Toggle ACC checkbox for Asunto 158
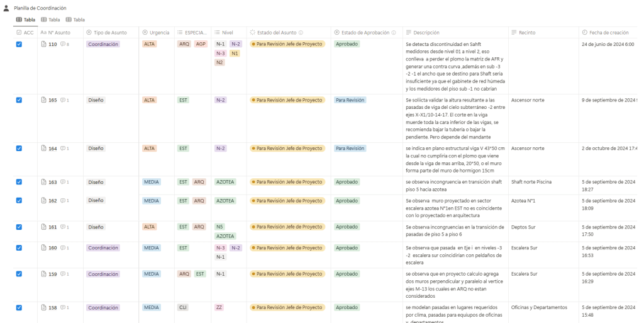 [x=19, y=307]
